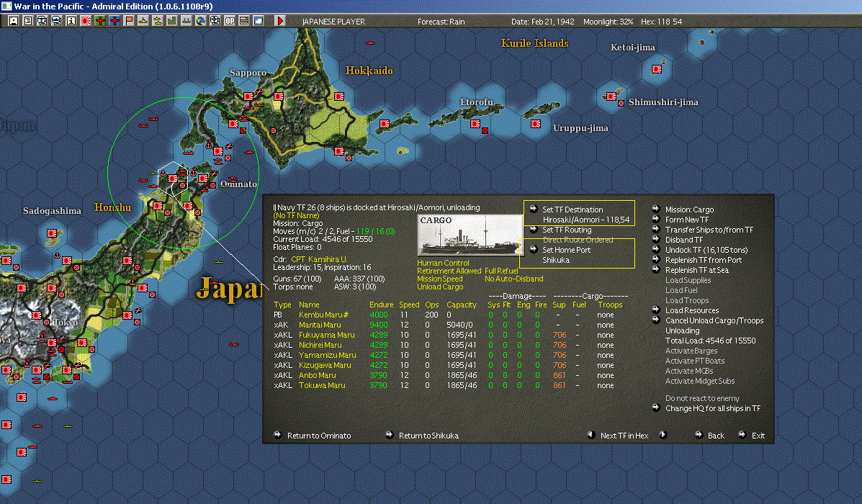Open the document list toolbar icon
The image size is (862, 504).
tap(27, 21)
